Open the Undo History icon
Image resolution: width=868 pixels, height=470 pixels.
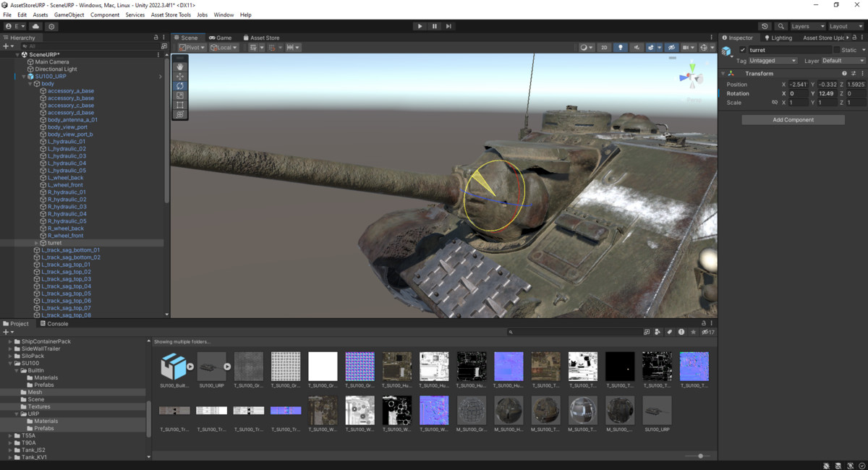[766, 26]
